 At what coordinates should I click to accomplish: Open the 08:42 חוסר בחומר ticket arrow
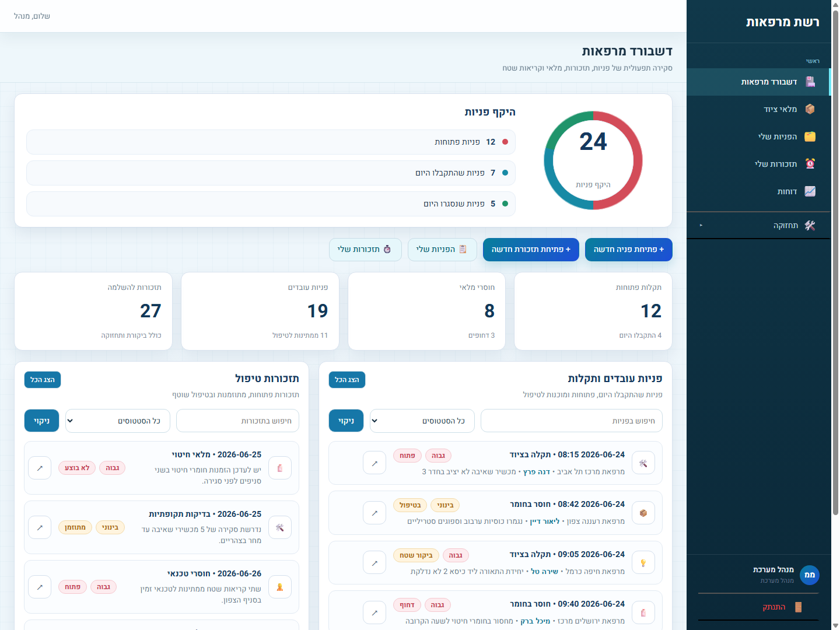tap(374, 513)
